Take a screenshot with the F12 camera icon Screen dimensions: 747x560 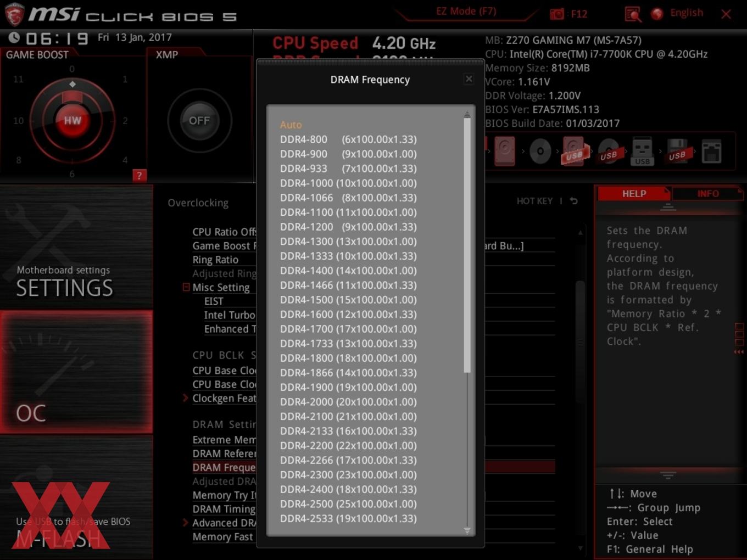click(557, 14)
